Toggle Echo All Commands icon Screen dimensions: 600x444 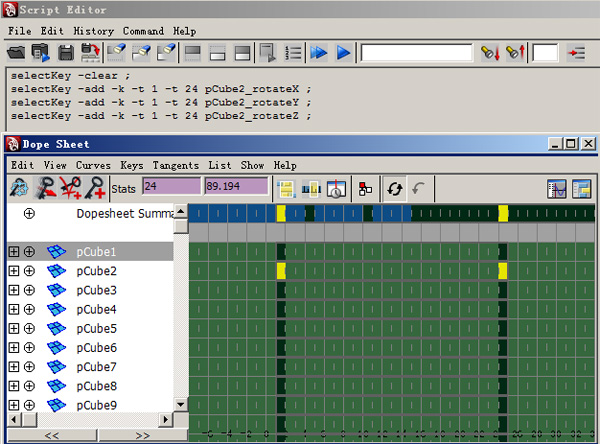(267, 52)
